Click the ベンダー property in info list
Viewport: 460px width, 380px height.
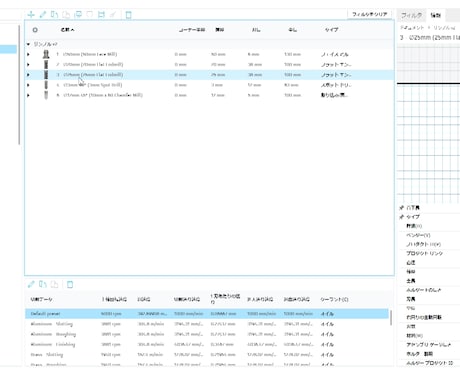[418, 235]
